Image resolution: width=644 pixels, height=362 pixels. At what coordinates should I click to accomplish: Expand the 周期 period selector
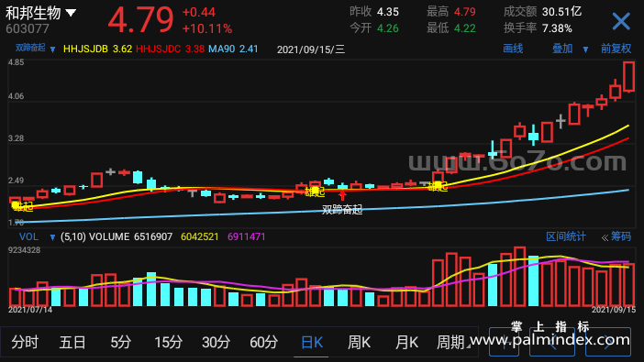click(454, 342)
